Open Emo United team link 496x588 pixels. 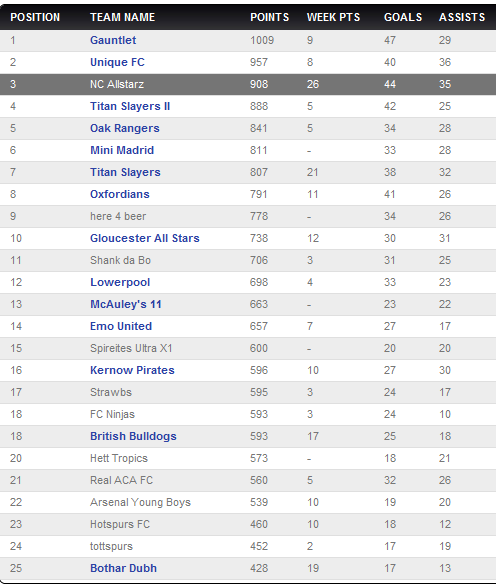(121, 326)
